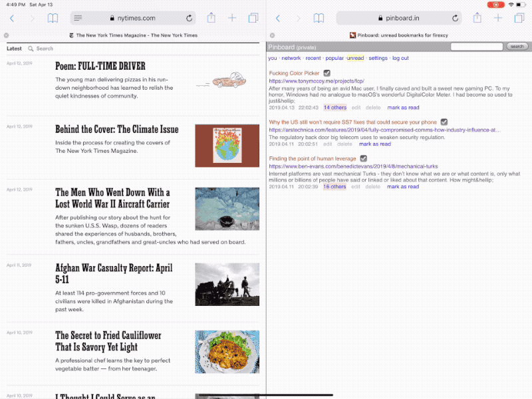Reload the nytimes.com page
532x399 pixels.
pos(190,18)
